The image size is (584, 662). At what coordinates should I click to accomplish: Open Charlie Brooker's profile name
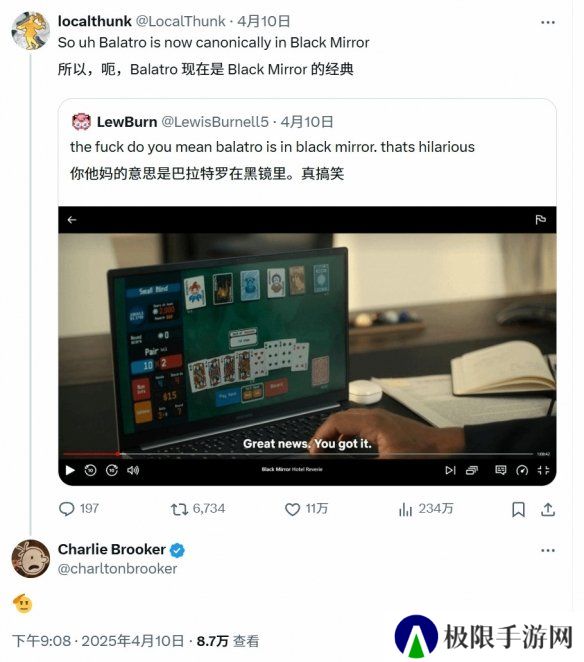111,549
